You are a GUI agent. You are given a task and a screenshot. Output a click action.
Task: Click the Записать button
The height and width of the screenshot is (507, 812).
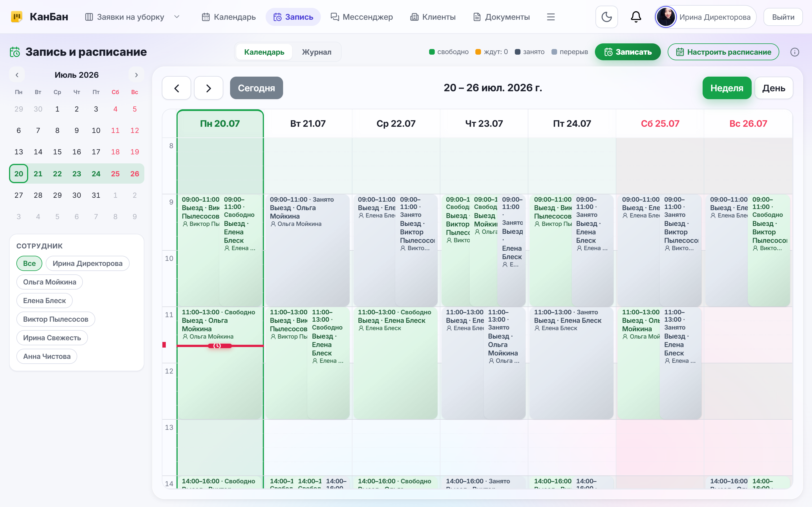click(x=628, y=52)
